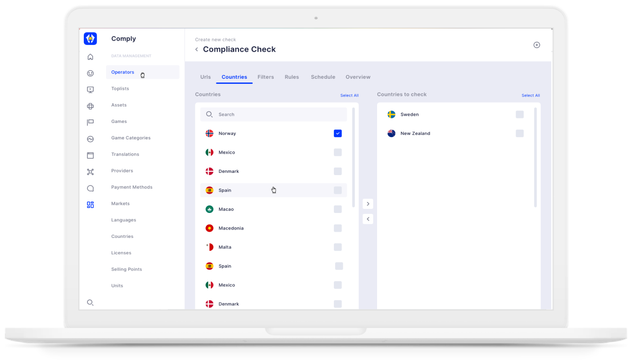Click the New Zealand flag icon
632x364 pixels.
tap(391, 133)
